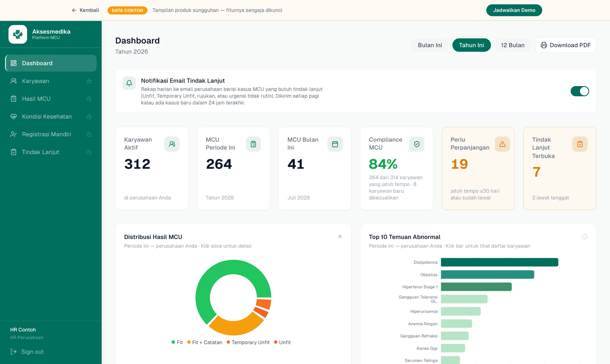Click the Karyawan Aktif people icon
Image resolution: width=610 pixels, height=364 pixels.
172,144
